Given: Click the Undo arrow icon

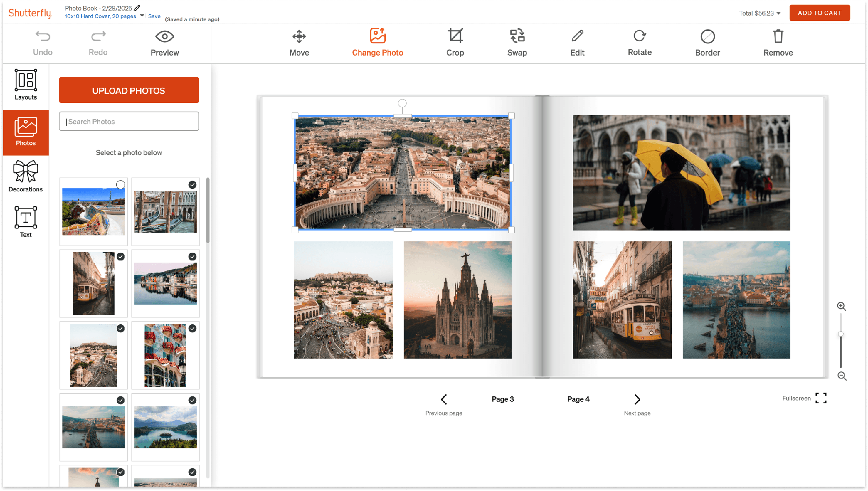Looking at the screenshot, I should (x=43, y=36).
